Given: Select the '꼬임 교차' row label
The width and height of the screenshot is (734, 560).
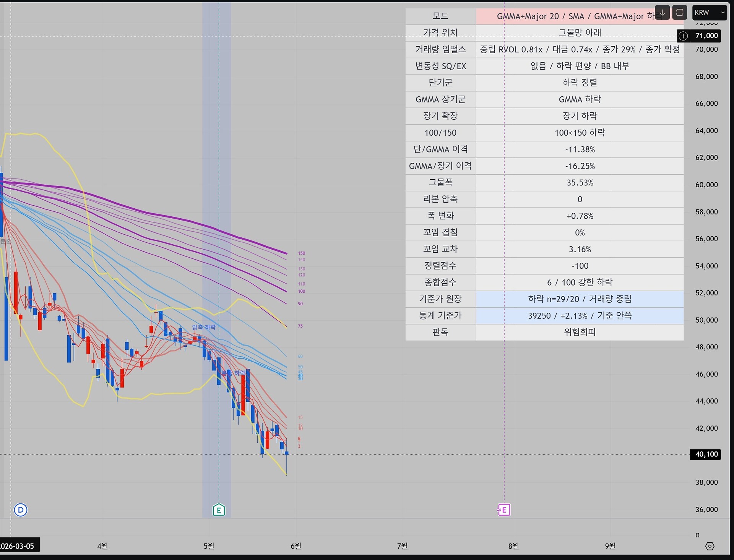Looking at the screenshot, I should pos(440,249).
